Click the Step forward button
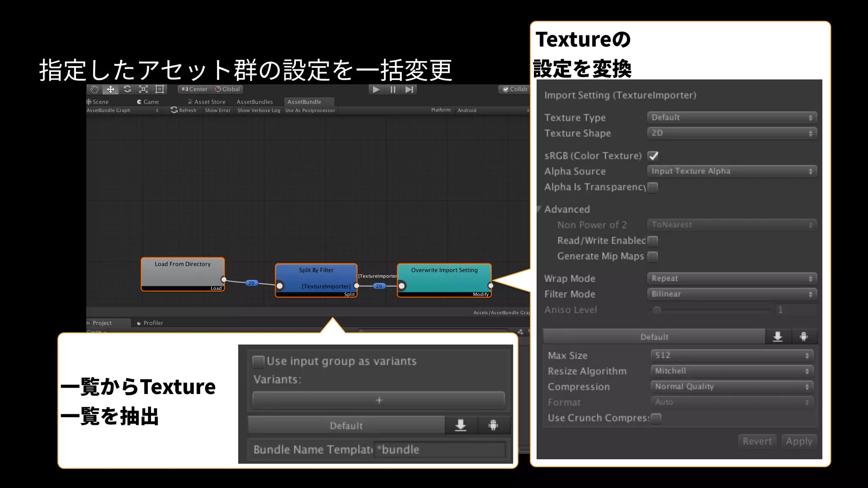The image size is (868, 488). 409,89
